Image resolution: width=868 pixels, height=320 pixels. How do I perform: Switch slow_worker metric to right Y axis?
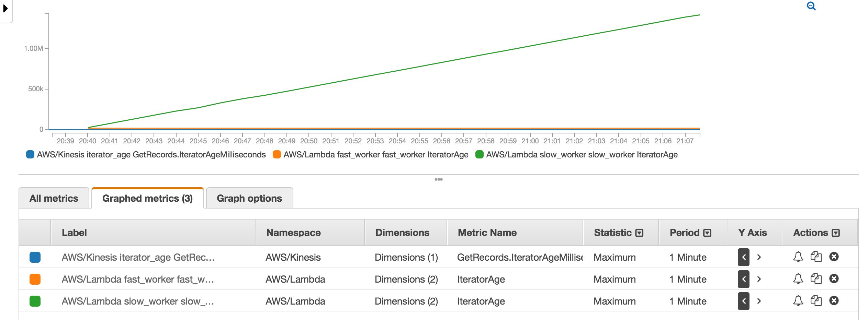[x=759, y=301]
